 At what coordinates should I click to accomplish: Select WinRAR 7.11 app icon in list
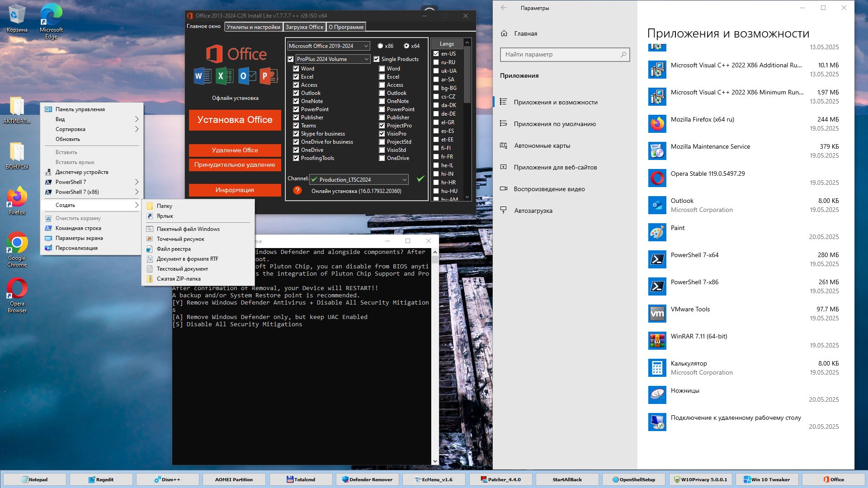(x=657, y=341)
